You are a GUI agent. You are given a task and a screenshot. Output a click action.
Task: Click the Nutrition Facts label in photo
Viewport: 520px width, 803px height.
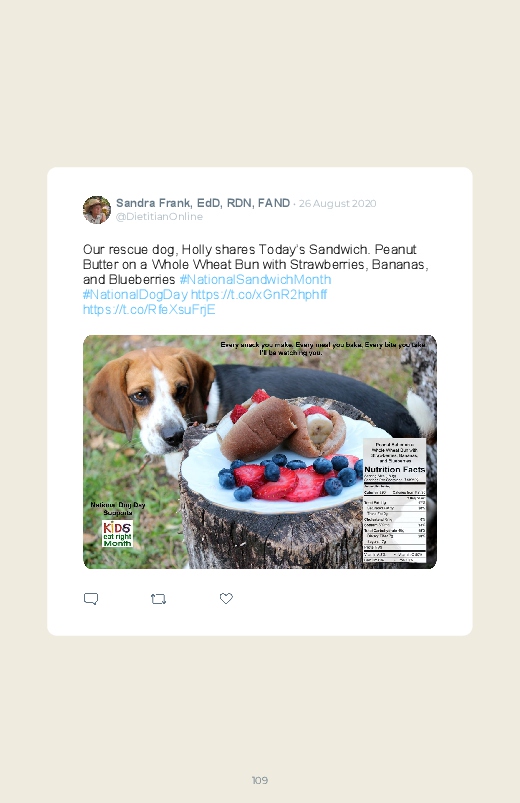(x=394, y=500)
